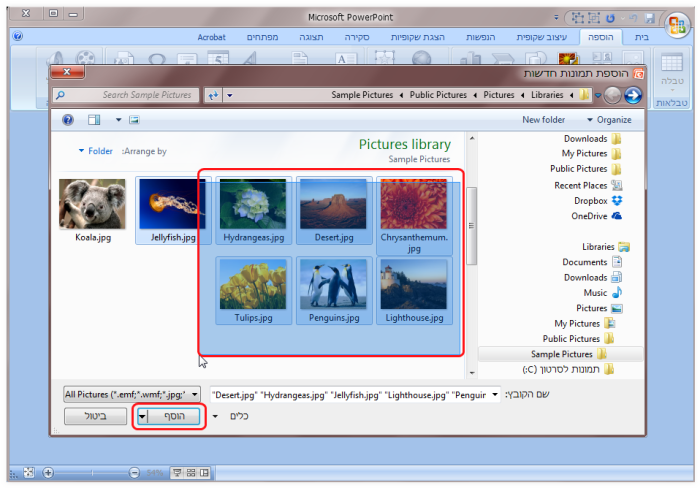This screenshot has height=488, width=700.
Task: Click the refresh button beside address bar
Action: [212, 95]
